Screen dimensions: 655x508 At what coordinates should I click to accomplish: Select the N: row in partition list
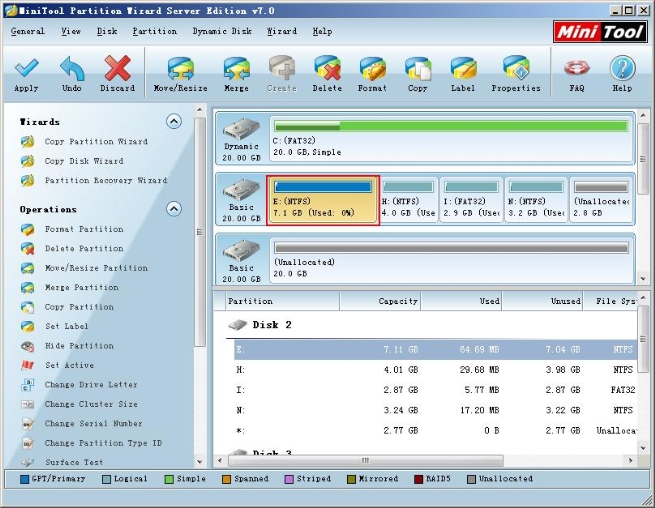coord(435,410)
